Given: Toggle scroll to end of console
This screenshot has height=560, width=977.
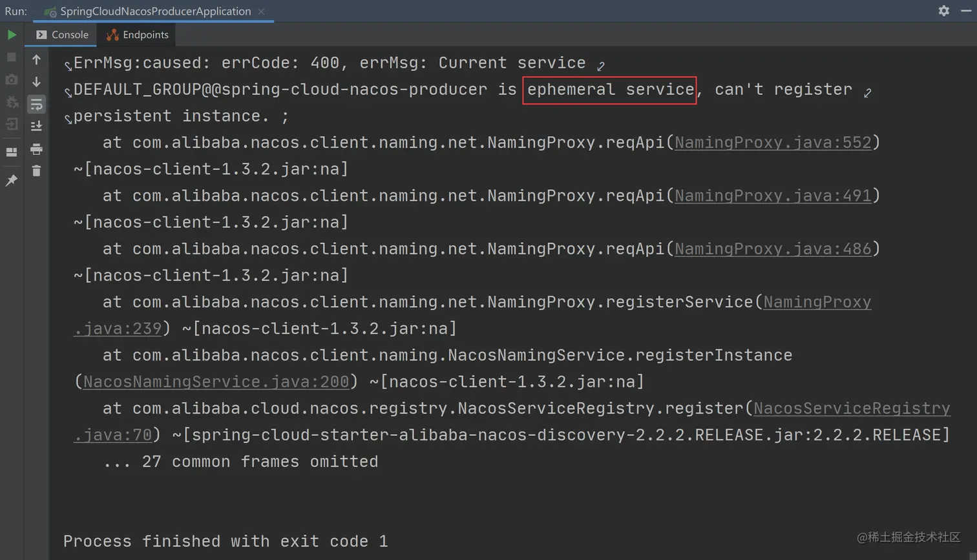Looking at the screenshot, I should pyautogui.click(x=36, y=126).
